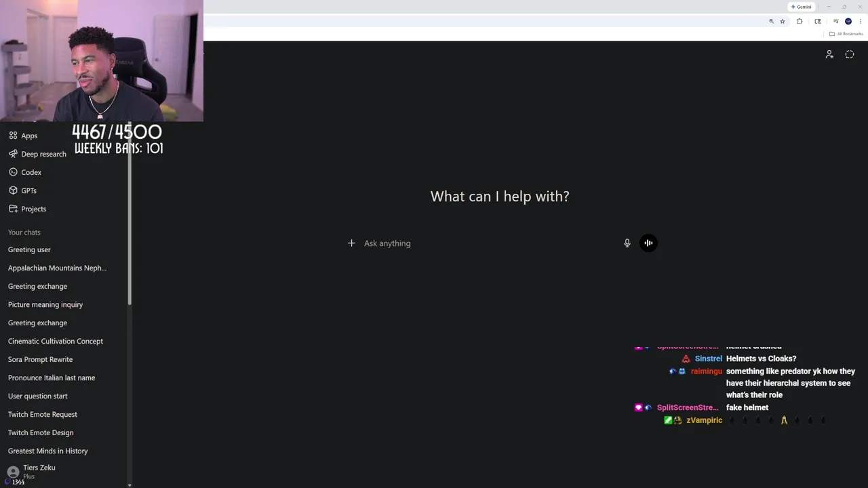Open the 'User question start' chat
Viewport: 868px width, 488px height.
pyautogui.click(x=37, y=396)
